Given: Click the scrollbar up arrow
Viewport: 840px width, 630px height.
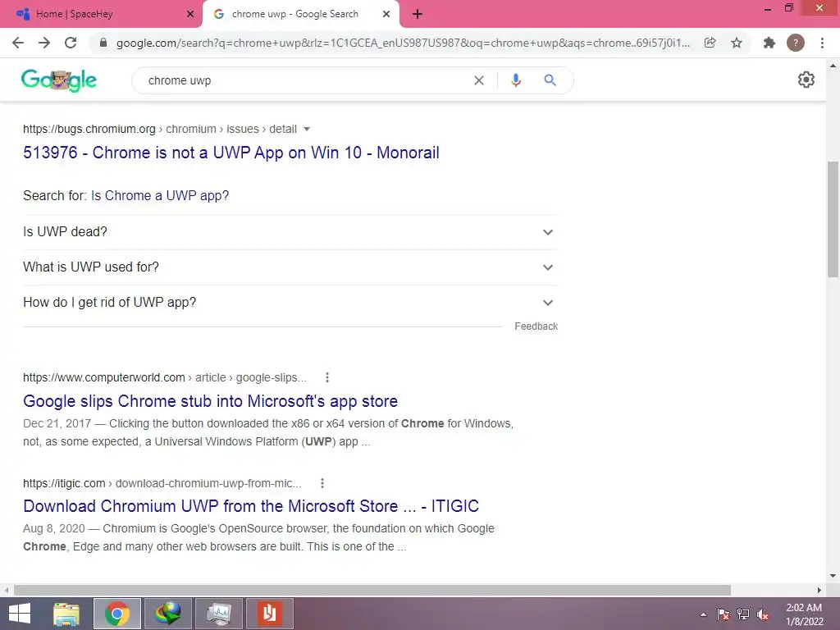Looking at the screenshot, I should pos(833,66).
